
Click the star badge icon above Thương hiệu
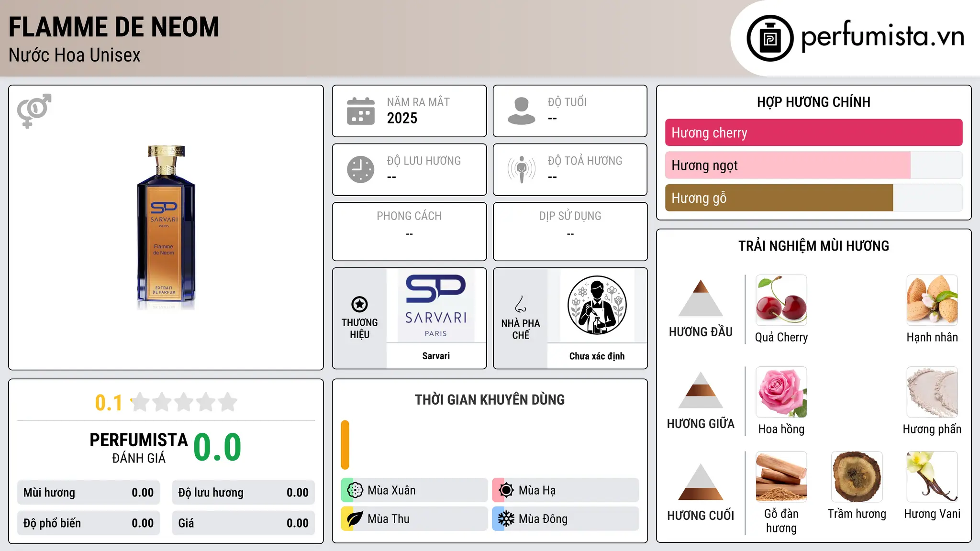pyautogui.click(x=360, y=304)
